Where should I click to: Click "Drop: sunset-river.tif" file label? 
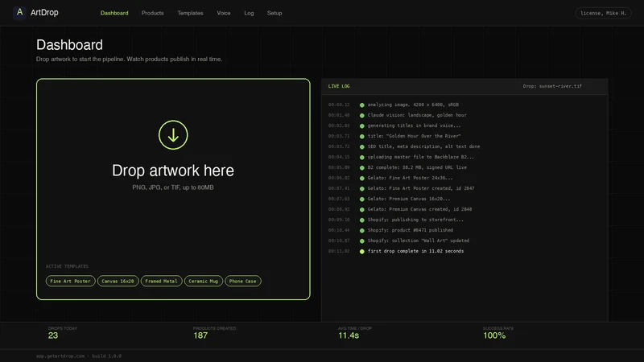click(x=552, y=86)
